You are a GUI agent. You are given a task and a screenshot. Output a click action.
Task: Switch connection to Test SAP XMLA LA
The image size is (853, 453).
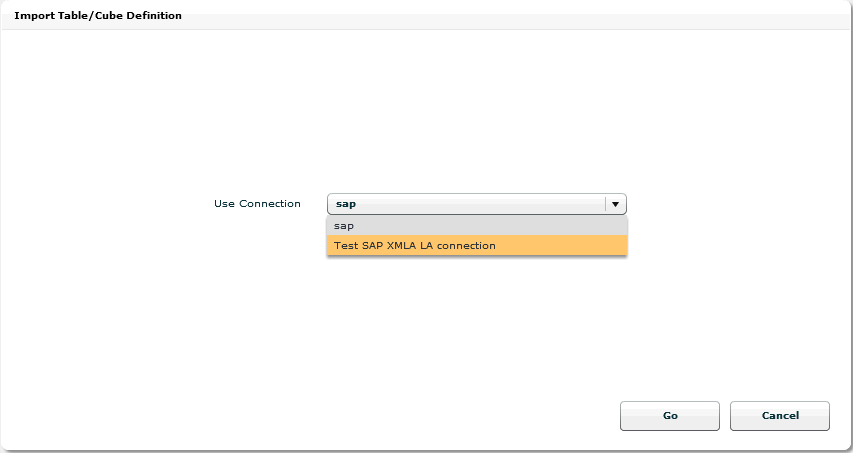coord(477,245)
